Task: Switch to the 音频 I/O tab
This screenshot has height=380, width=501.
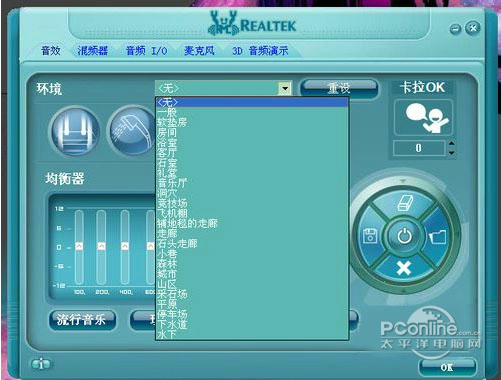Action: click(146, 51)
